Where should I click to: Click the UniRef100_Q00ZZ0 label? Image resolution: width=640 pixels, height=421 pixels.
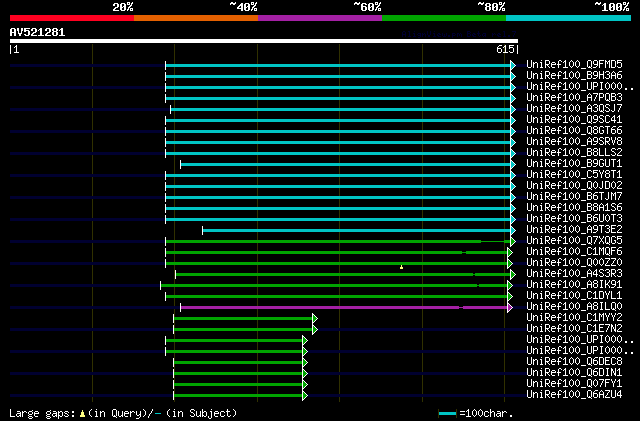click(x=574, y=263)
